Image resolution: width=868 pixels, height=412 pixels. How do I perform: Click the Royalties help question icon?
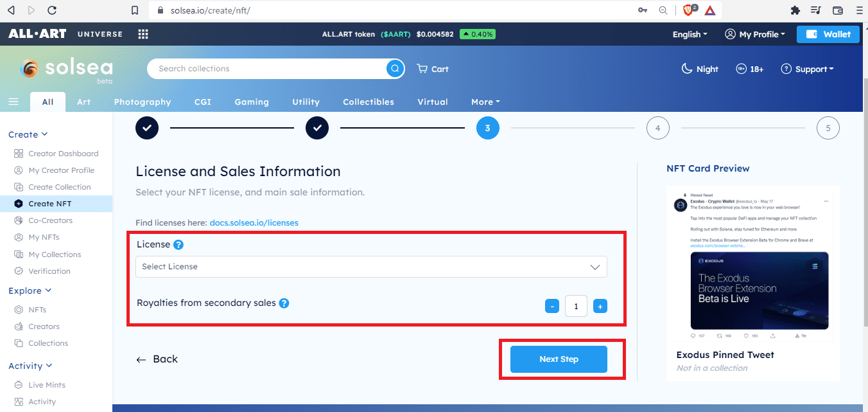tap(284, 303)
